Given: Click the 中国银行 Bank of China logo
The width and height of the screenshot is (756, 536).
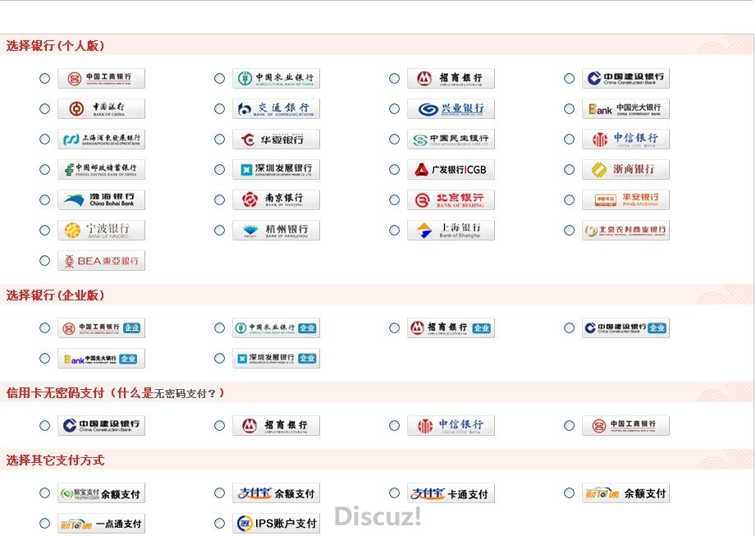Looking at the screenshot, I should click(101, 108).
